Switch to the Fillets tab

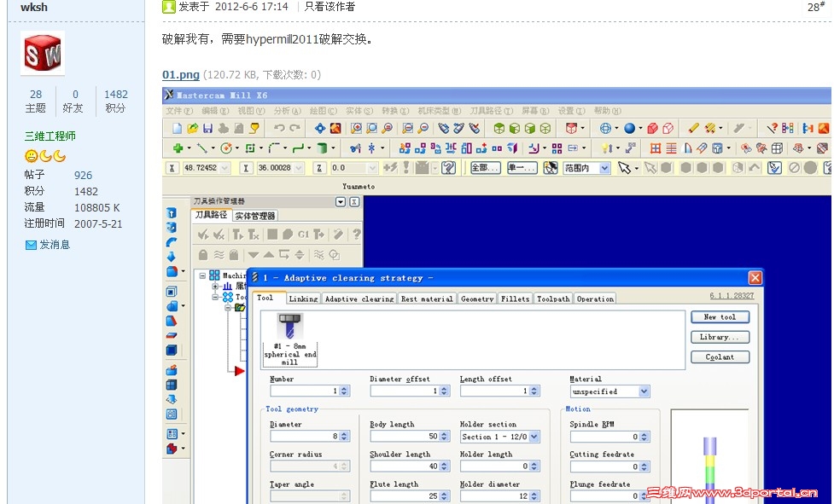515,298
